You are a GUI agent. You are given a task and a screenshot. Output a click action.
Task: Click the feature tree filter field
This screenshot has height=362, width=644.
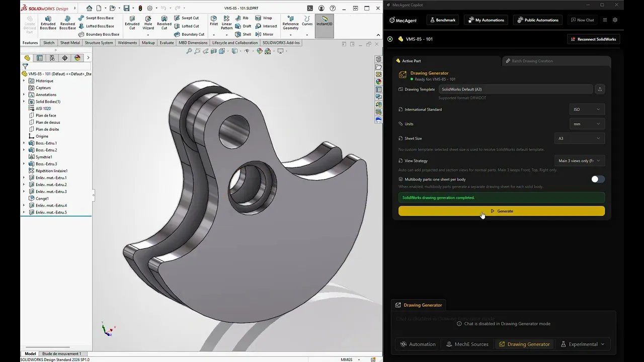(56, 66)
